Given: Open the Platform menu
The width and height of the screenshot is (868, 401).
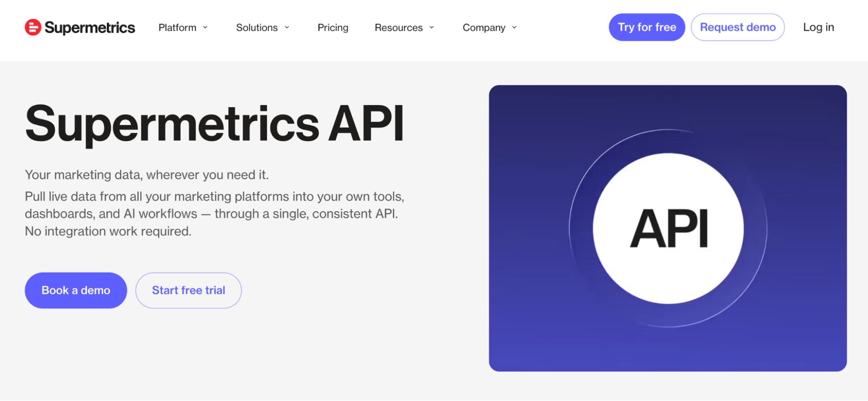Looking at the screenshot, I should (177, 27).
